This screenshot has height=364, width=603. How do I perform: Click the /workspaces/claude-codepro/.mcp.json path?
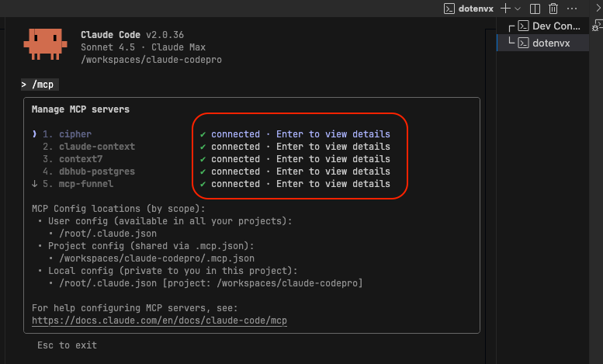[x=157, y=258]
